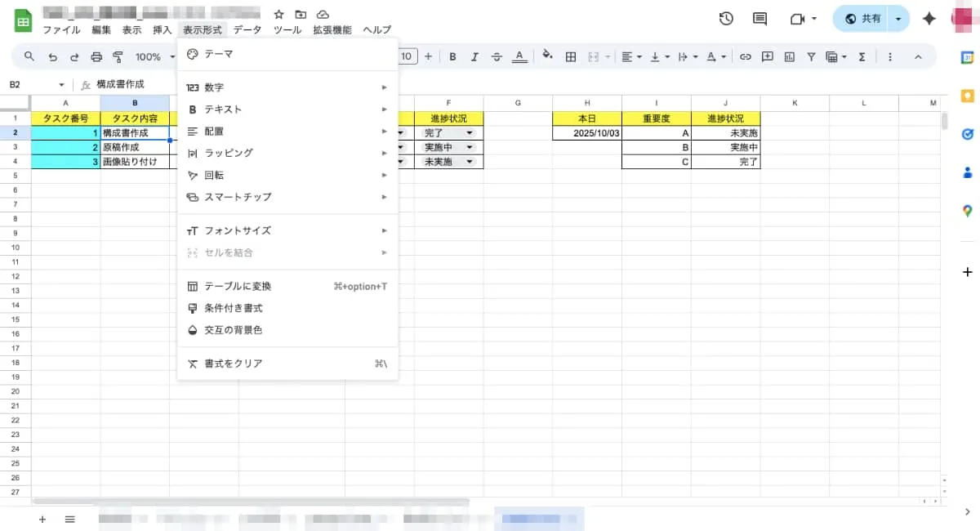Image resolution: width=980 pixels, height=531 pixels.
Task: Create a filter from the toolbar
Action: [x=810, y=56]
